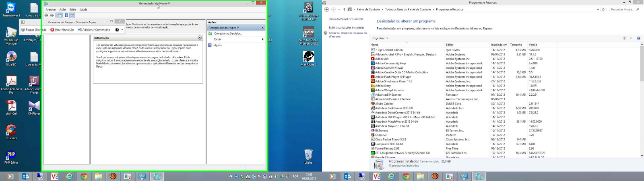Click the Pesquisar Programas search field
This screenshot has width=644, height=181.
pos(625,9)
